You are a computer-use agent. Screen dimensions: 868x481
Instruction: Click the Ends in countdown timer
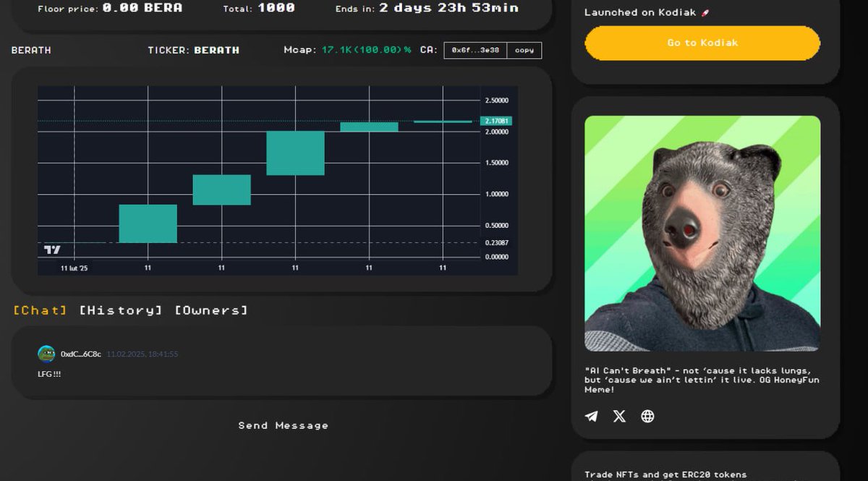[427, 8]
